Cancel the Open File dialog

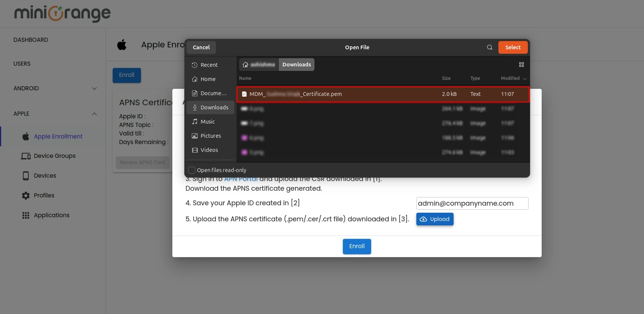(x=201, y=47)
